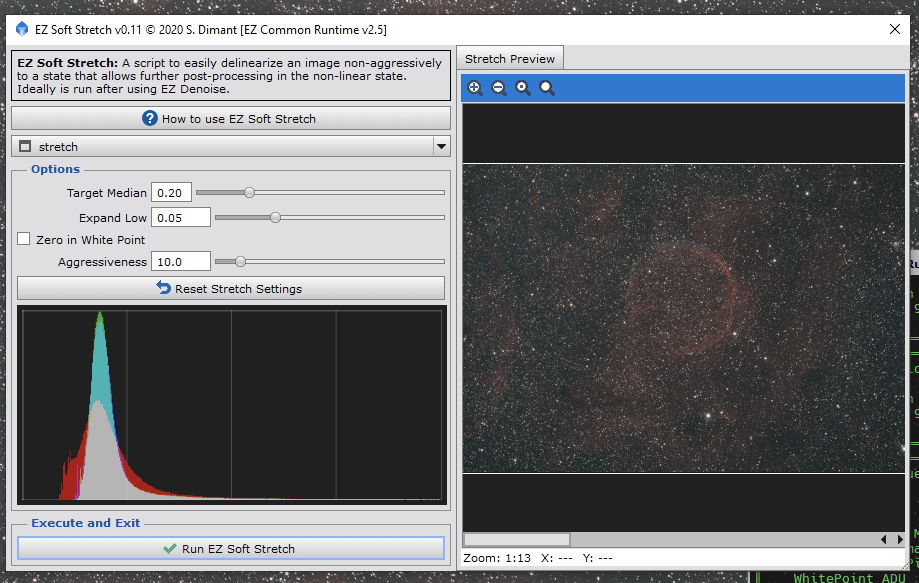Click Run EZ Soft Stretch button

pyautogui.click(x=231, y=548)
